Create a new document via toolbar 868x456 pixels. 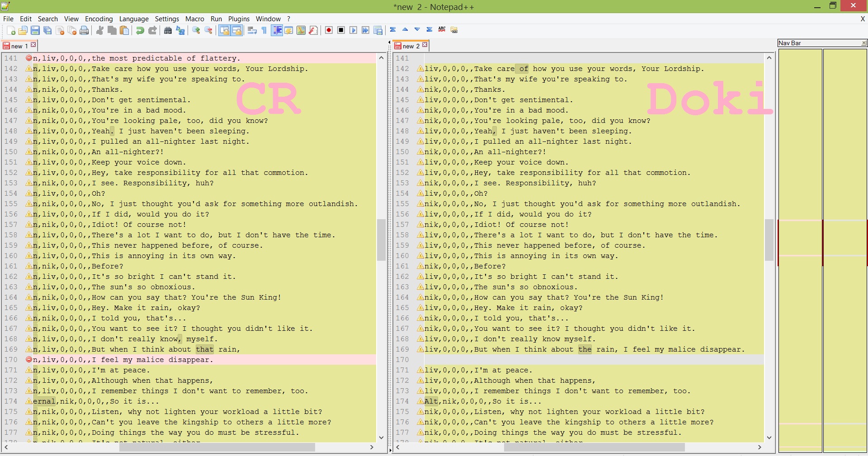[x=11, y=30]
